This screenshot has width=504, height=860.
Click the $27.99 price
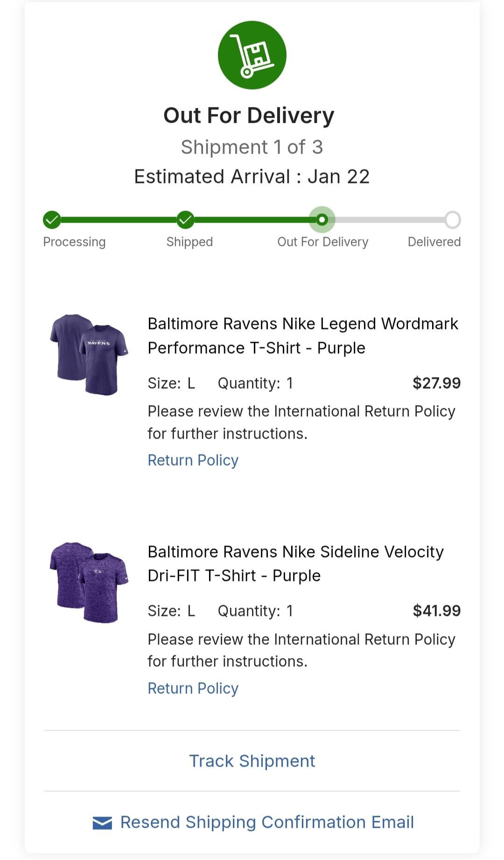point(436,383)
